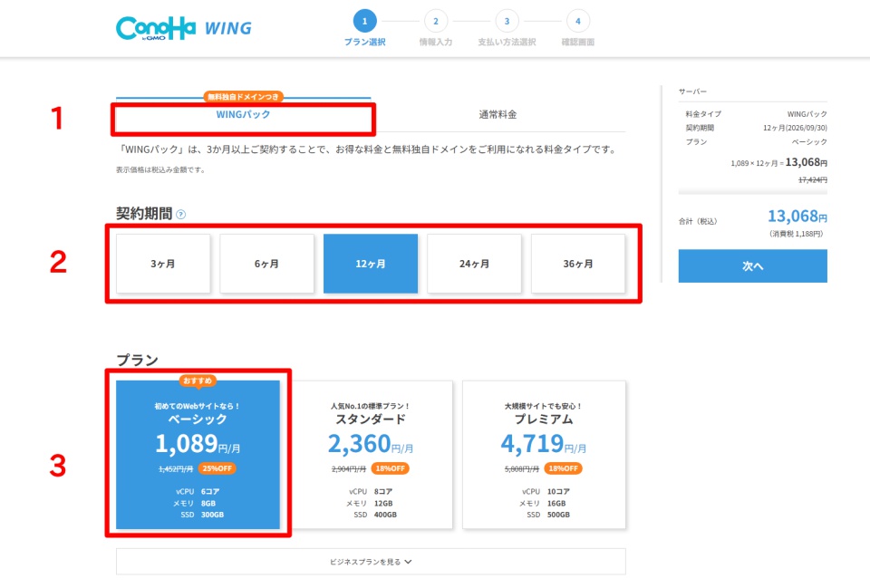The width and height of the screenshot is (870, 588).
Task: Click the 25%OFF badge on ベーシック
Action: point(217,468)
